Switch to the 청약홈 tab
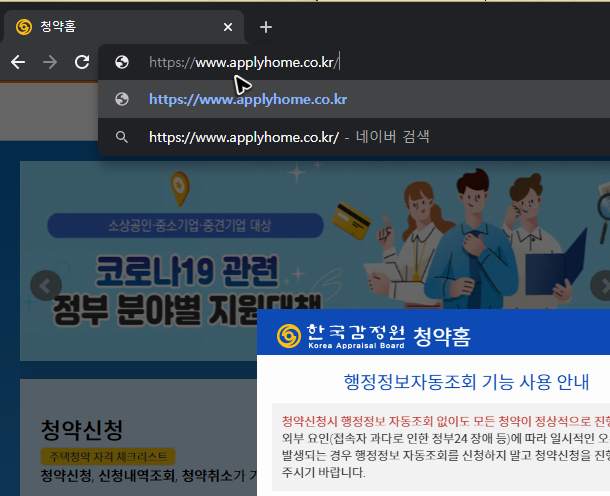The image size is (610, 496). tap(124, 26)
